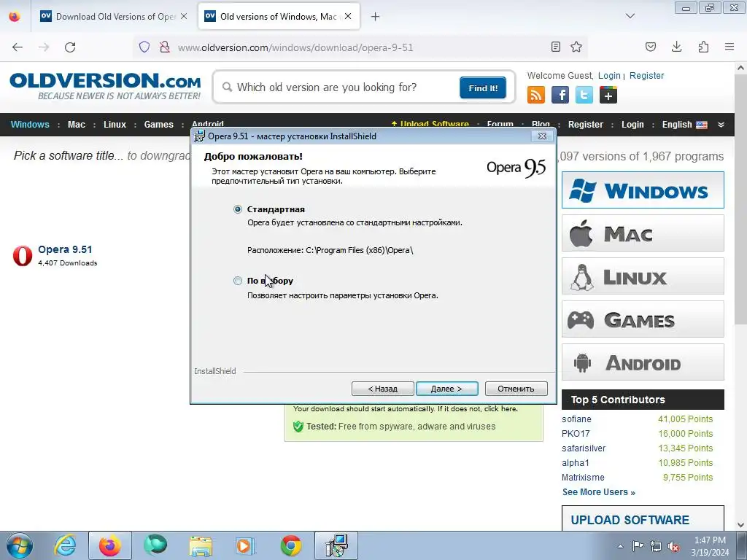Open the Windows item in site navbar
747x560 pixels.
[30, 124]
